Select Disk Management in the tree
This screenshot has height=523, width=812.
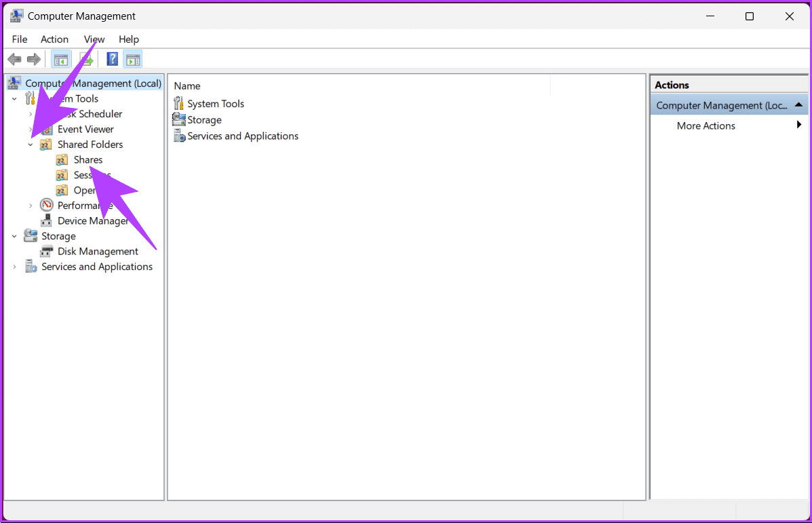(x=98, y=252)
